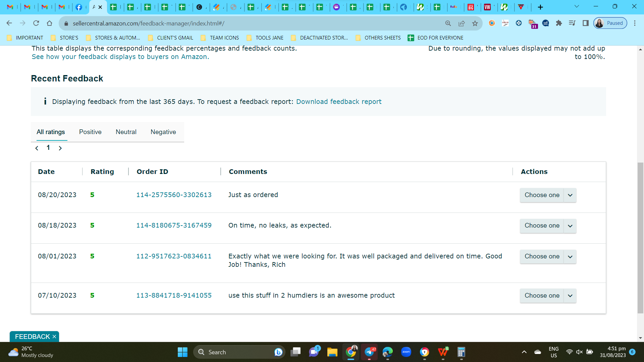644x362 pixels.
Task: Select the Positive ratings tab
Action: click(90, 132)
